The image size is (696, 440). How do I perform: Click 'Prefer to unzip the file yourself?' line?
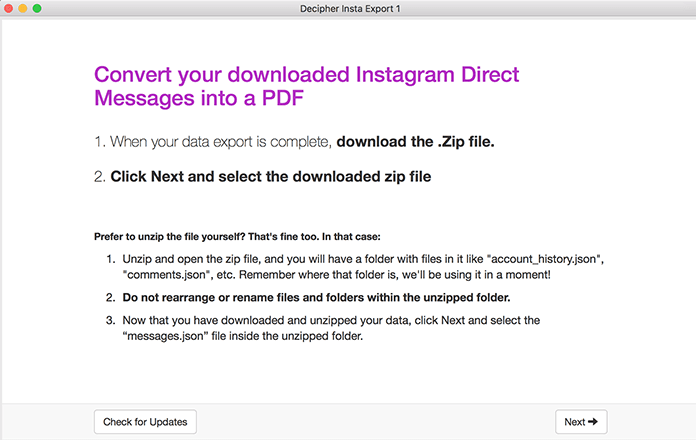click(x=237, y=237)
